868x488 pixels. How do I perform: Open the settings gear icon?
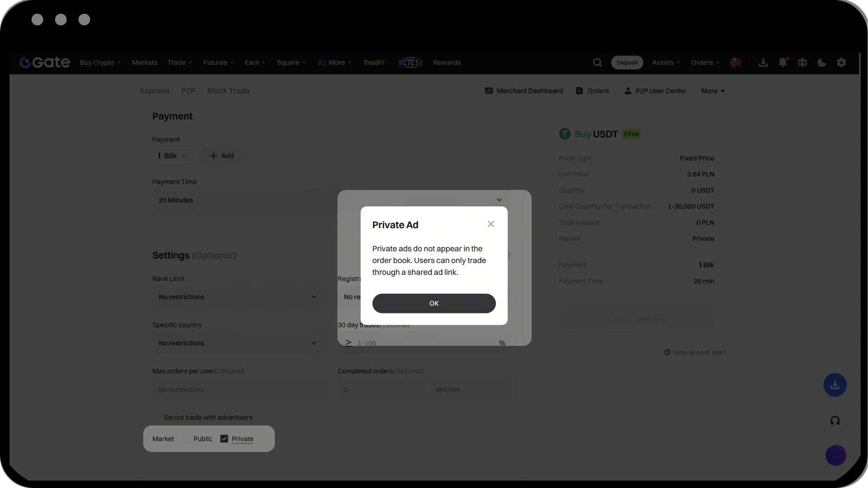pyautogui.click(x=841, y=63)
